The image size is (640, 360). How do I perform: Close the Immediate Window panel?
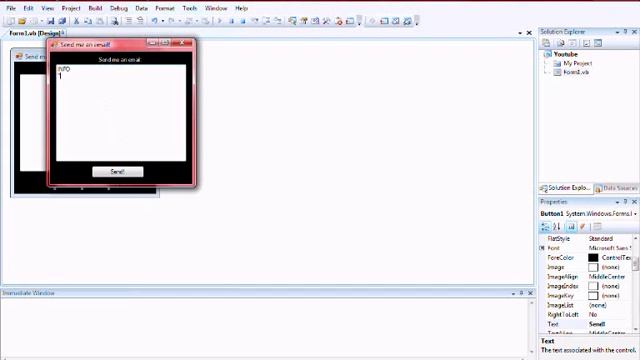point(530,293)
